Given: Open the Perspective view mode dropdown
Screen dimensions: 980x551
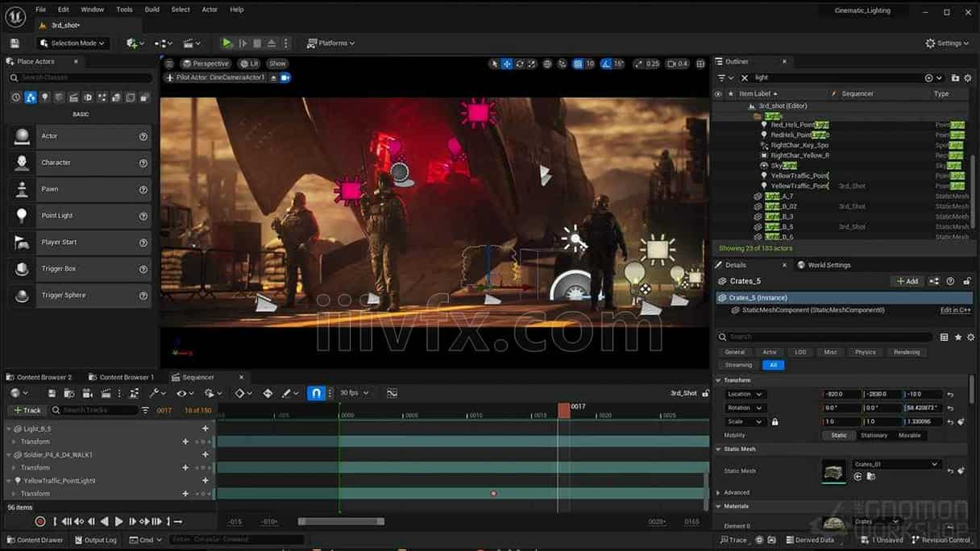Looking at the screenshot, I should tap(206, 64).
